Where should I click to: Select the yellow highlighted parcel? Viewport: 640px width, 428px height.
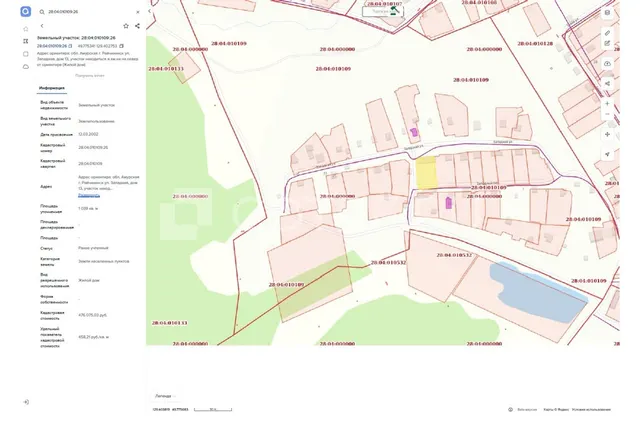click(426, 173)
